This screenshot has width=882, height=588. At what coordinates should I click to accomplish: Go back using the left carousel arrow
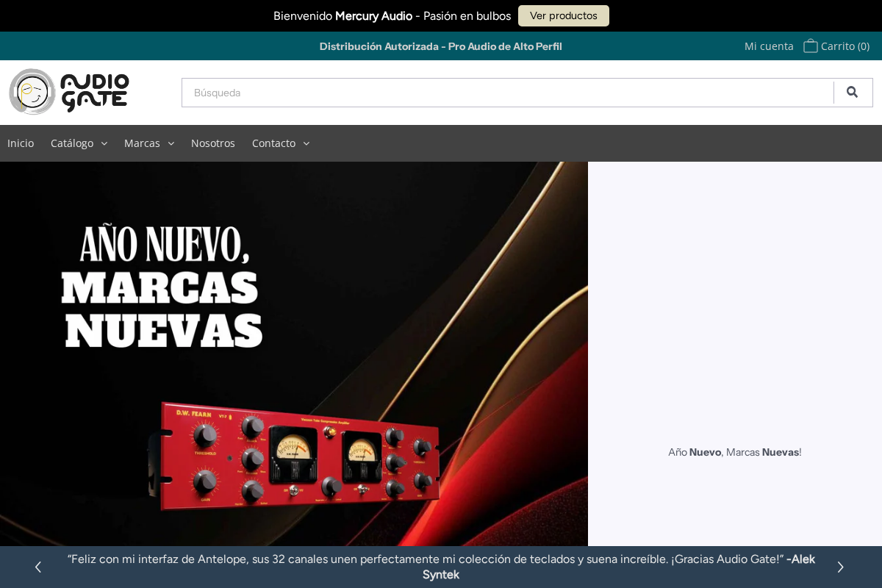tap(38, 567)
